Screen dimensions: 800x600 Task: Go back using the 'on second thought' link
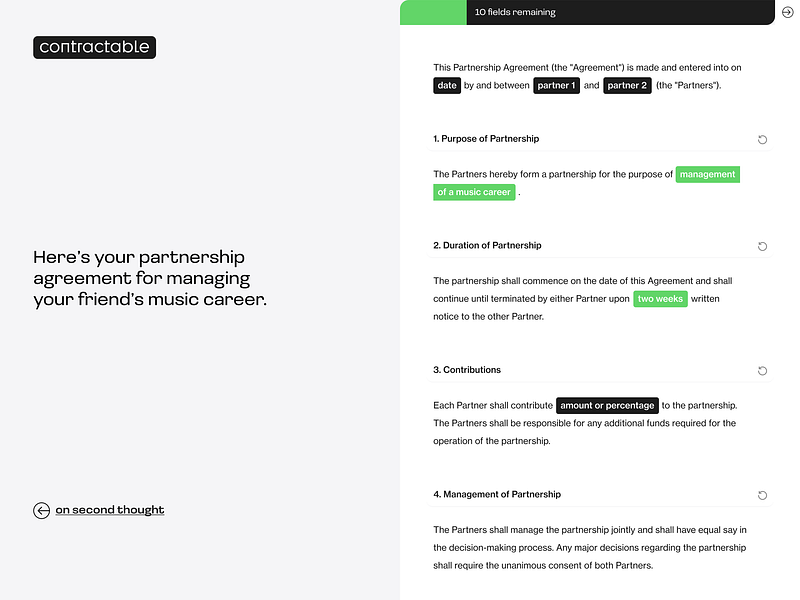point(110,510)
